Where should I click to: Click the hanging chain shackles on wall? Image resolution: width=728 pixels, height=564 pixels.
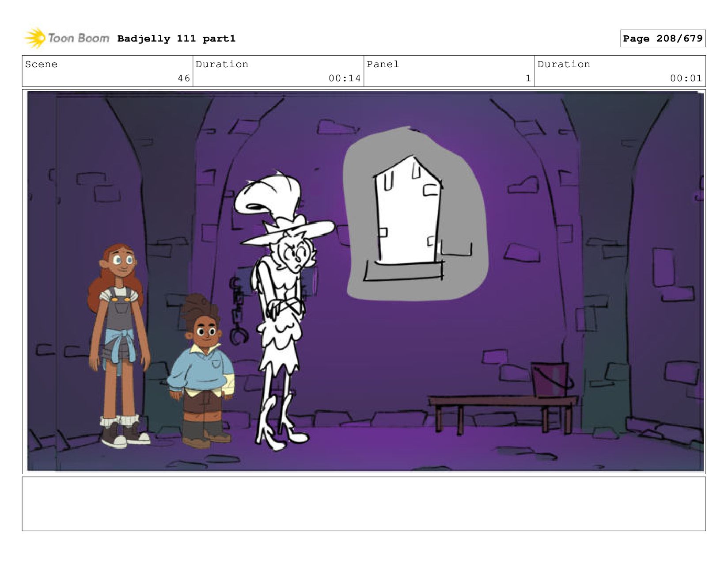tap(239, 311)
